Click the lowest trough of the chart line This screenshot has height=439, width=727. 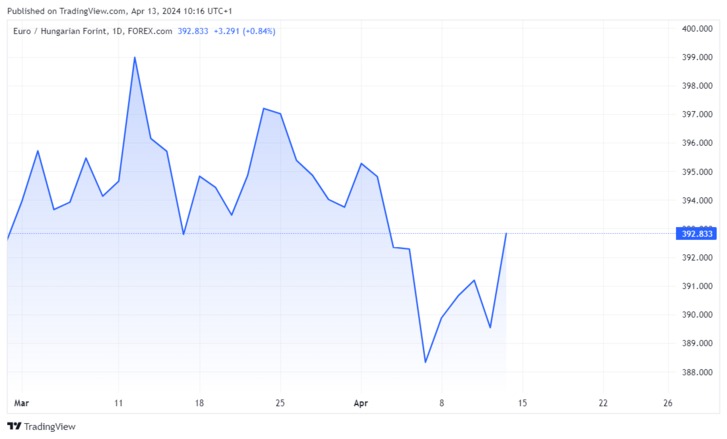click(x=426, y=362)
